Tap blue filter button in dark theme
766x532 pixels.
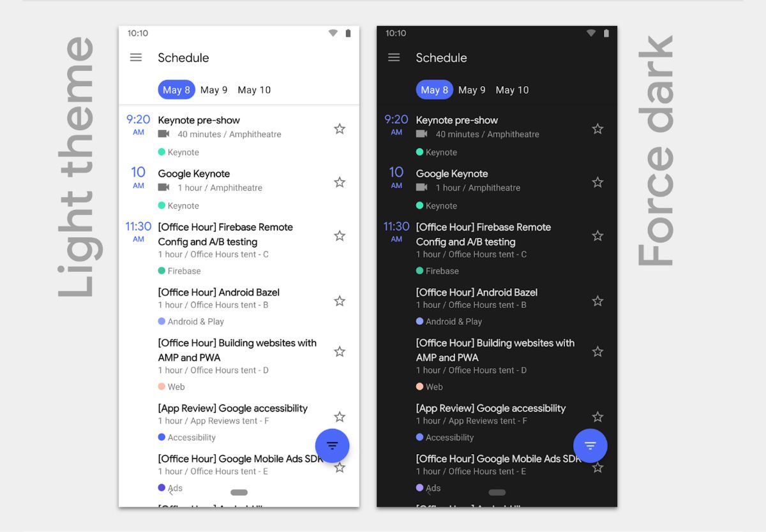[x=590, y=445]
